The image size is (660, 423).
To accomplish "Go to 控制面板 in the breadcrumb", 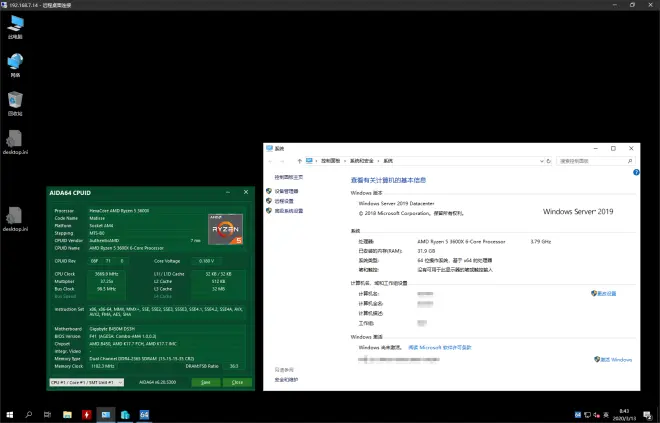I will tap(330, 161).
